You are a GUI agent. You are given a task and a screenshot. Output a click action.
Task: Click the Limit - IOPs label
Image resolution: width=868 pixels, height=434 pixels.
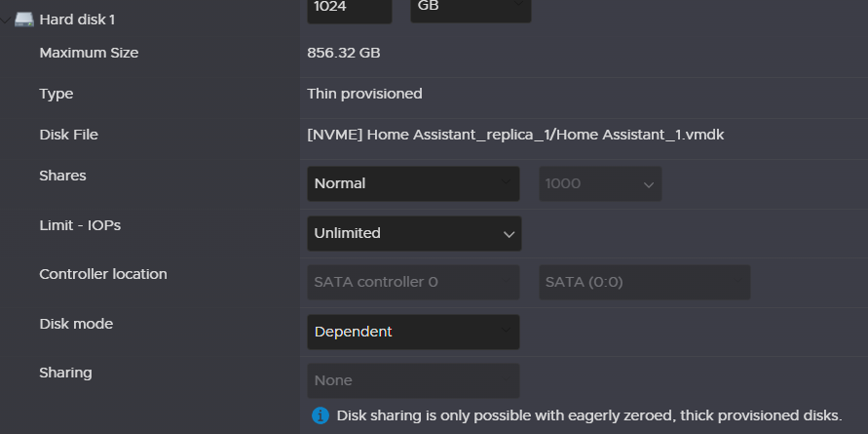click(80, 225)
